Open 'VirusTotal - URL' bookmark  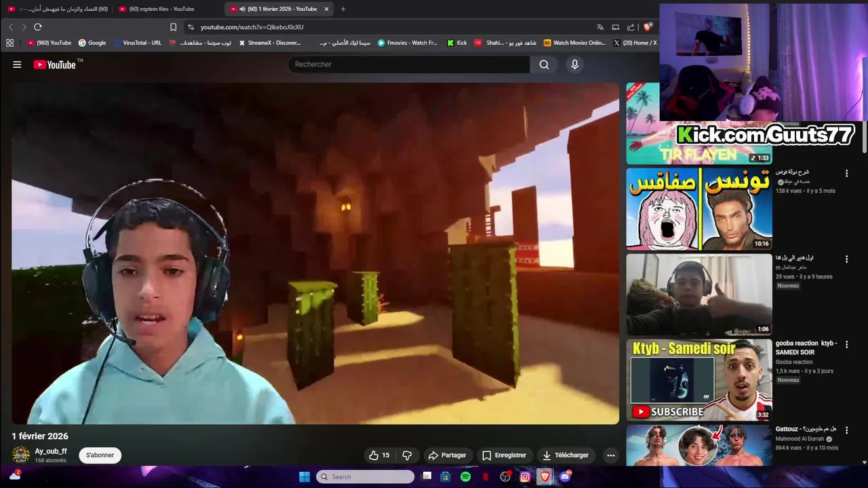pos(138,43)
